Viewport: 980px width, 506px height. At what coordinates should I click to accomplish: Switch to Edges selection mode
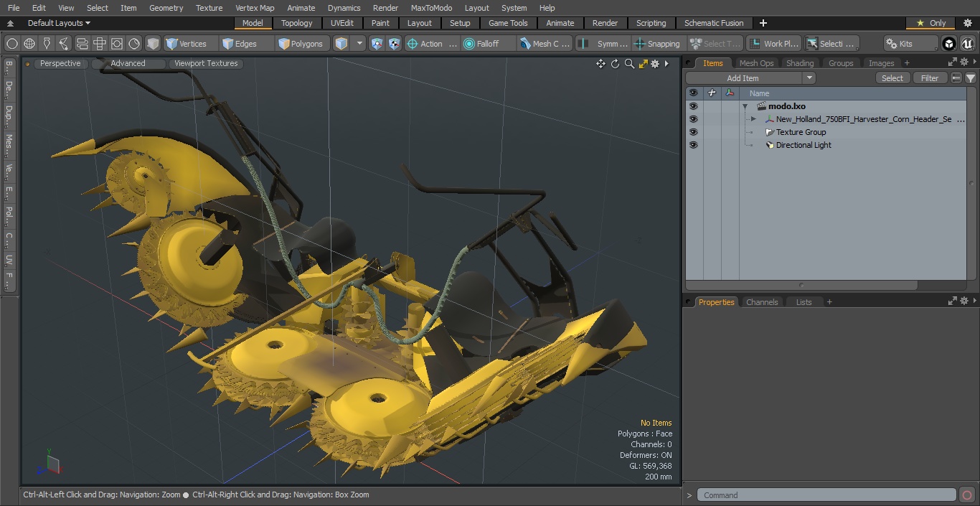[x=247, y=44]
